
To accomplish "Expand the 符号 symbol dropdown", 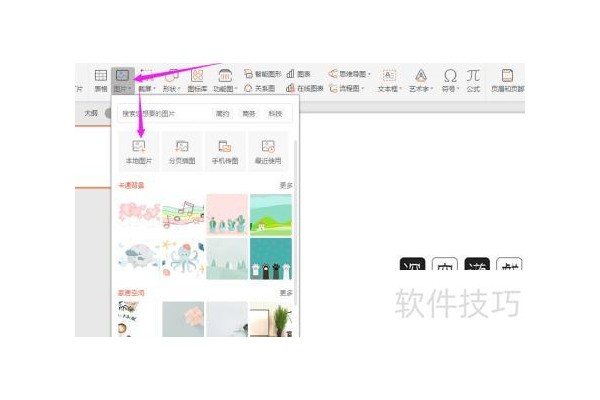I will click(450, 89).
